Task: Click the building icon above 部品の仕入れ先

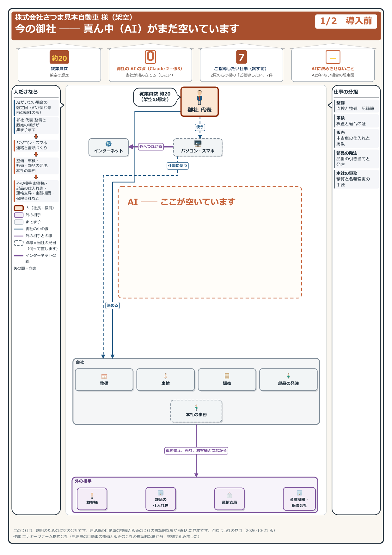Action: pyautogui.click(x=161, y=493)
